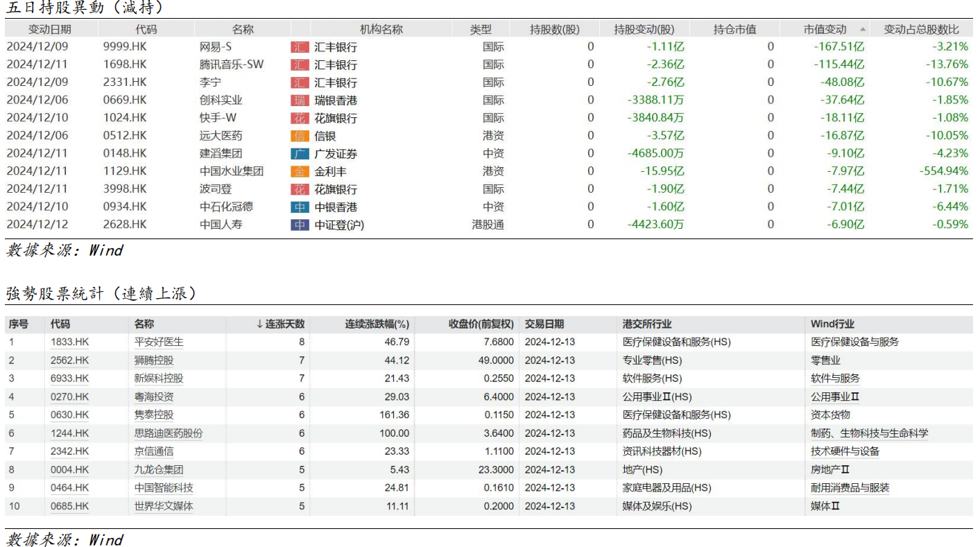Open stock code link 0630.HK

[70, 415]
